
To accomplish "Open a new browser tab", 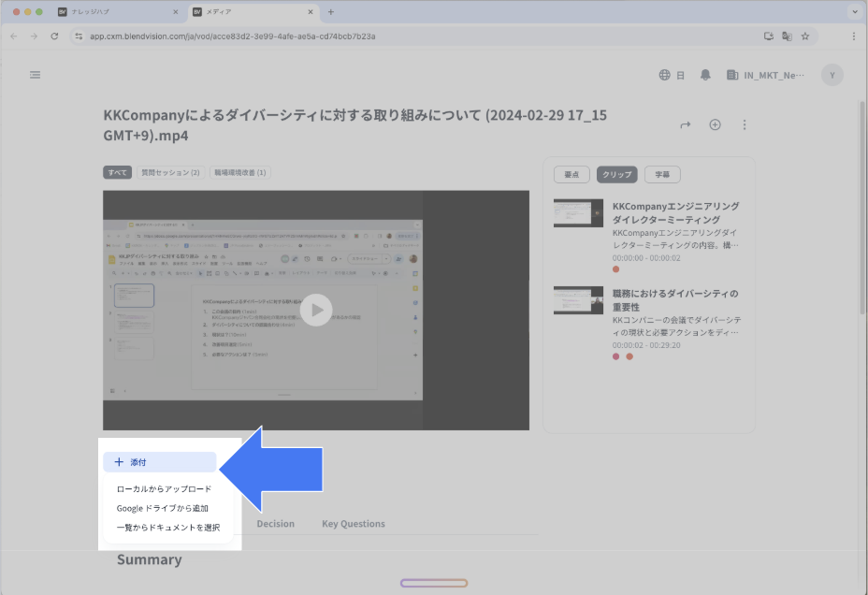I will coord(330,11).
